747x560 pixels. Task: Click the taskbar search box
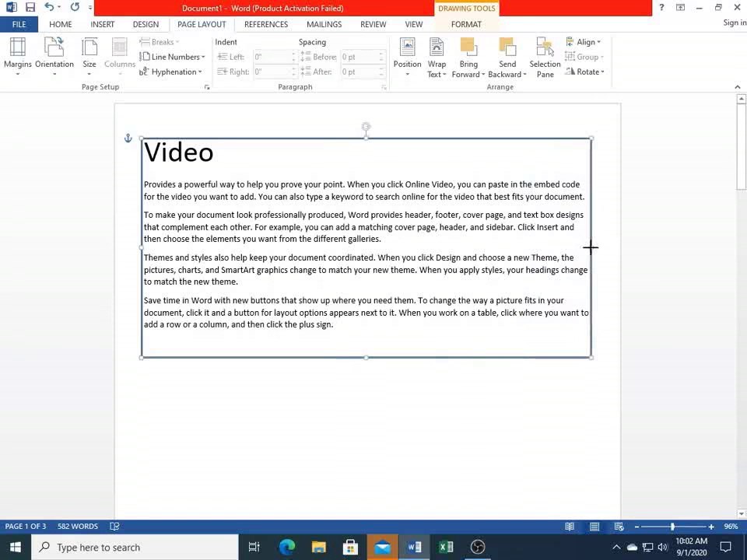point(135,547)
